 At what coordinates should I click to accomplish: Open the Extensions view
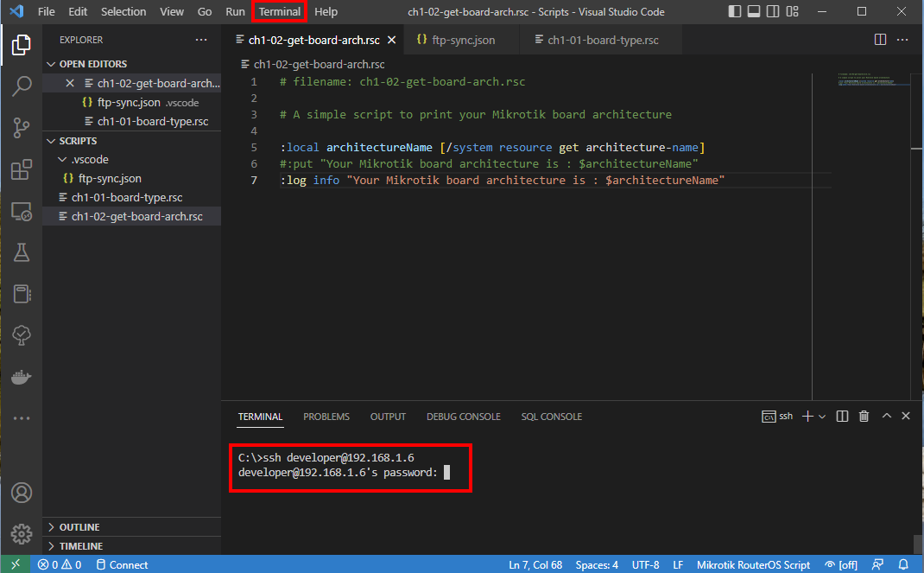click(x=22, y=170)
